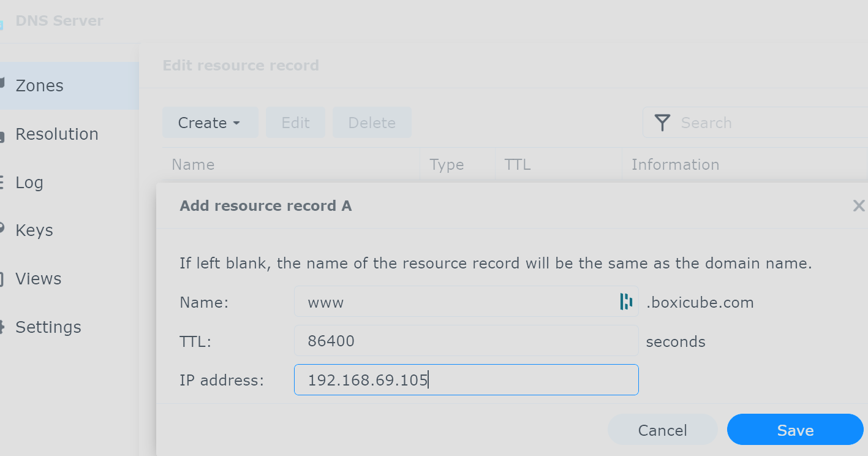The image size is (868, 456).
Task: Click the Name field containing www
Action: tap(466, 302)
